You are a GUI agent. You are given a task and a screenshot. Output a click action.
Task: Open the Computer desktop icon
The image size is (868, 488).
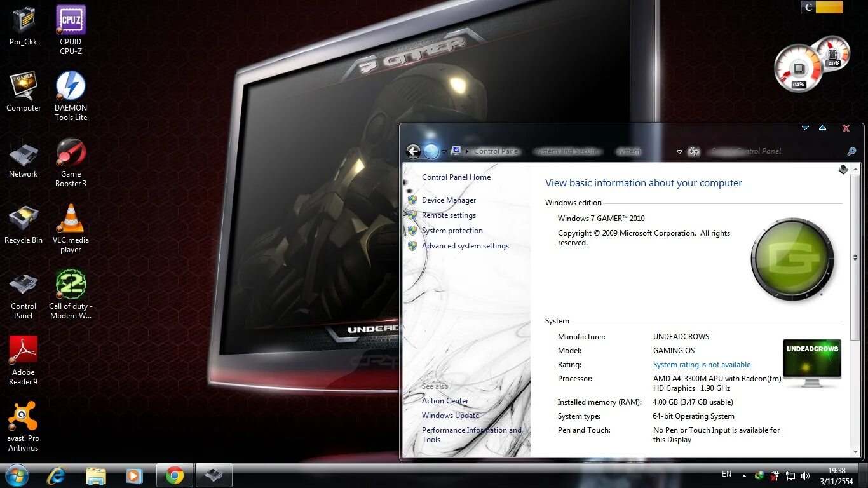(x=24, y=92)
